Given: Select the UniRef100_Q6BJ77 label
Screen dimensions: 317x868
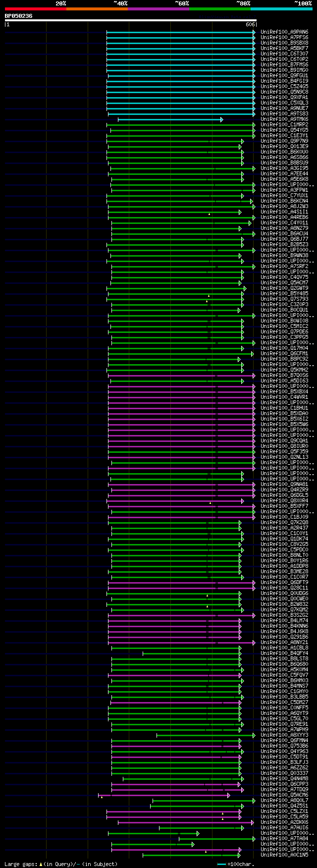Looking at the screenshot, I should click(284, 239).
